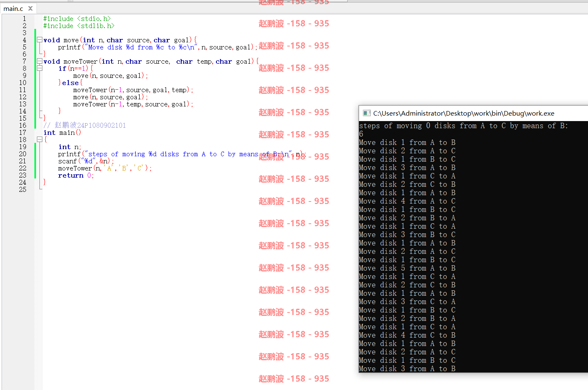Viewport: 588px width, 390px height.
Task: Click line number 25 in the margin
Action: [23, 189]
